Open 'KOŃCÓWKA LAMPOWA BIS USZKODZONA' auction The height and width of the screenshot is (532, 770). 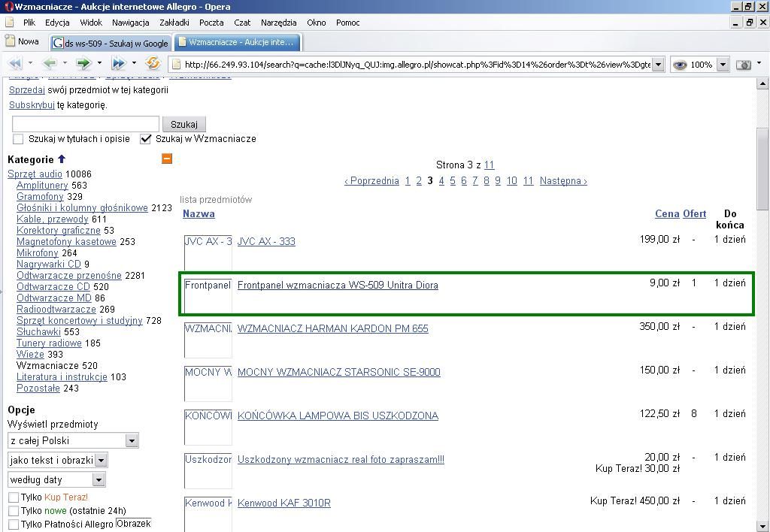(338, 416)
